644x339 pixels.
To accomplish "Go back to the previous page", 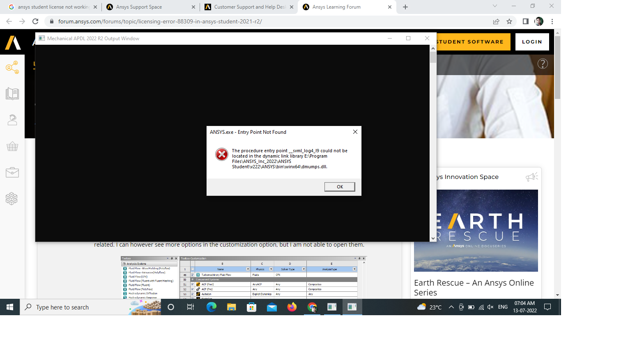I will pyautogui.click(x=9, y=21).
